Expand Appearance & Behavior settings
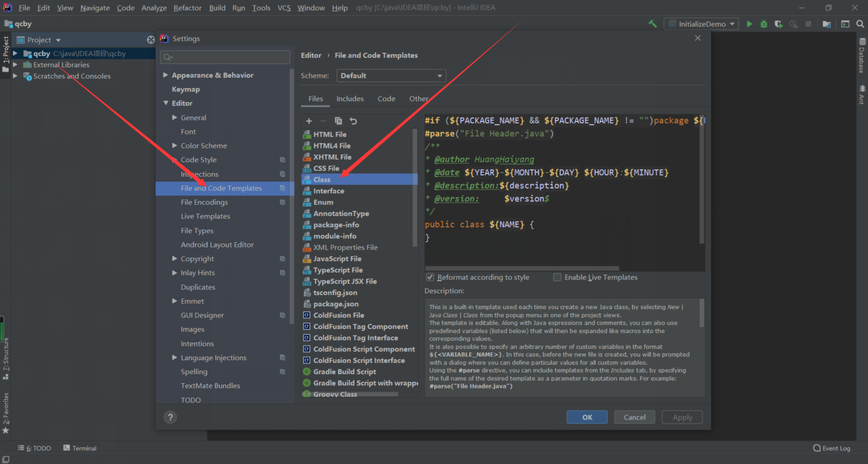 point(165,75)
